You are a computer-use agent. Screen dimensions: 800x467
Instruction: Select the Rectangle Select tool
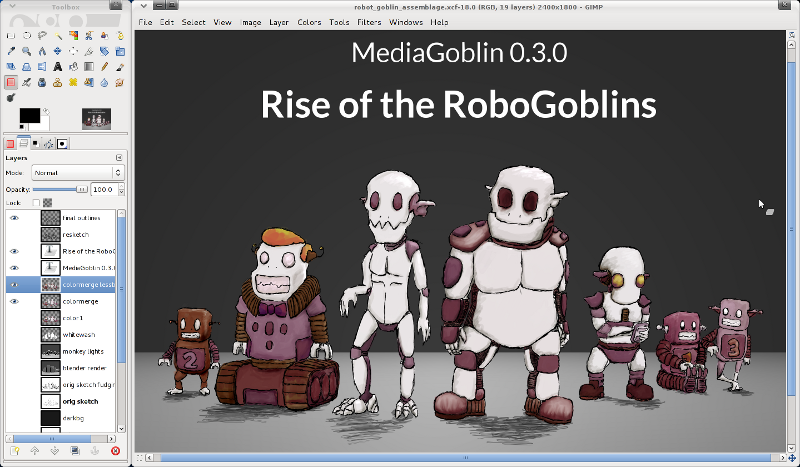point(11,35)
